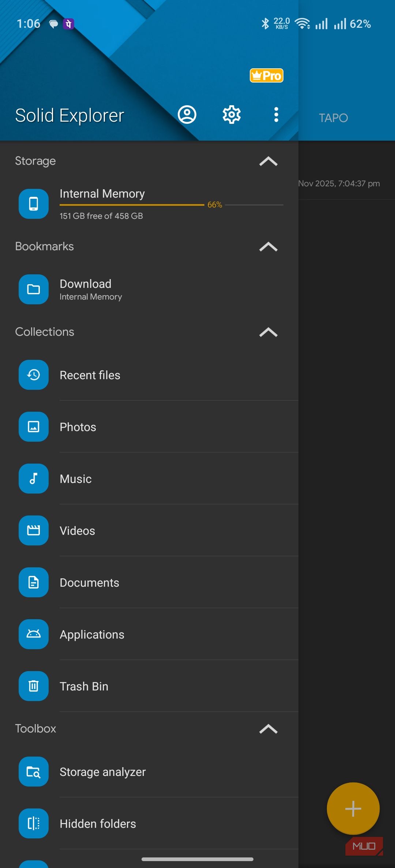Image resolution: width=395 pixels, height=868 pixels.
Task: Select the TAPO folder title
Action: pyautogui.click(x=333, y=118)
